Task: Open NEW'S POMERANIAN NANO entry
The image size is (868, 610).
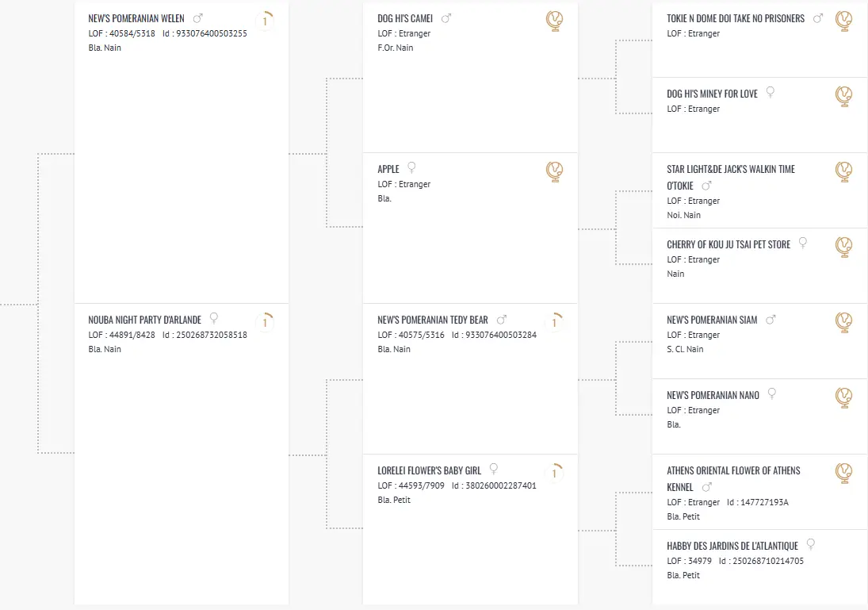Action: click(x=713, y=395)
